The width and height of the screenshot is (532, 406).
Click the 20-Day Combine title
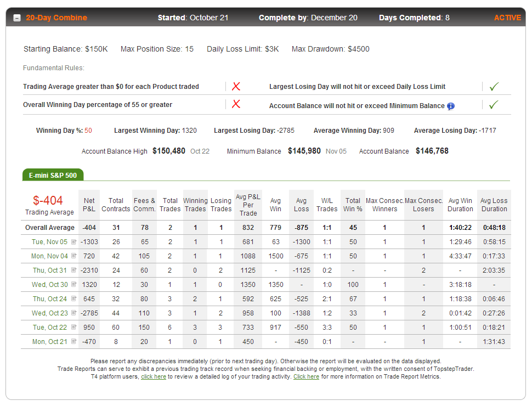click(x=56, y=18)
